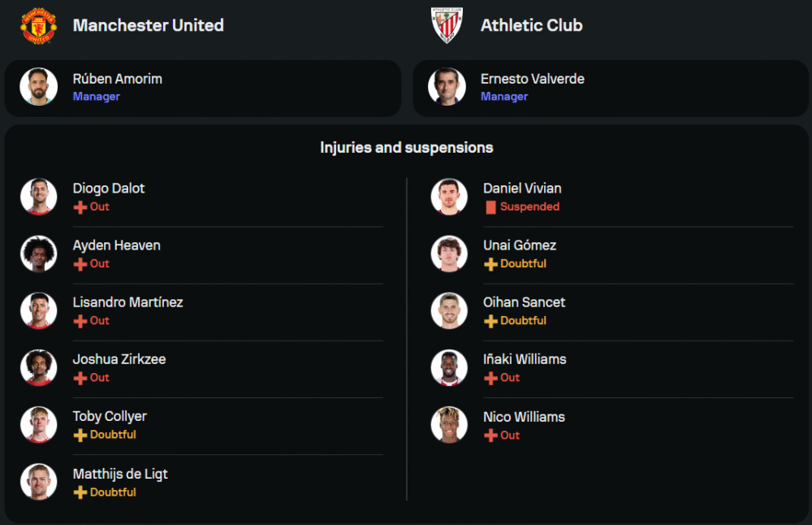Click Joshua Zirkzee's red out cross icon
Image resolution: width=812 pixels, height=525 pixels.
[x=80, y=378]
